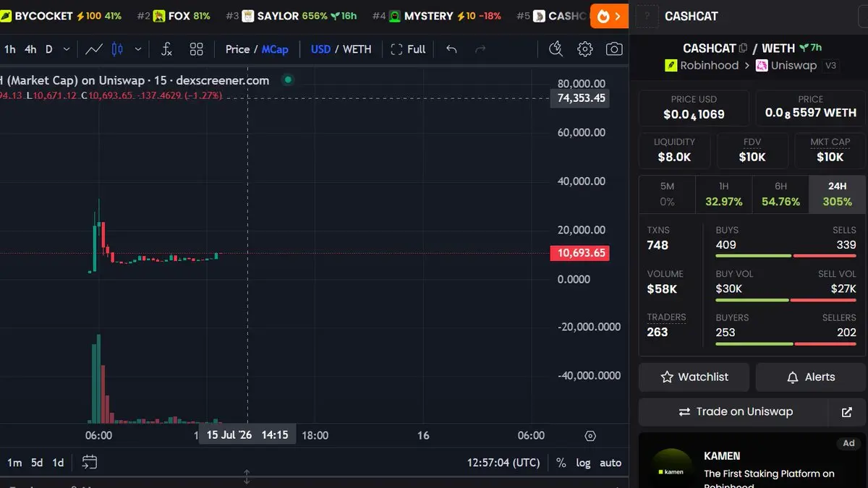The width and height of the screenshot is (868, 488).
Task: Undo the last chart action
Action: 451,49
